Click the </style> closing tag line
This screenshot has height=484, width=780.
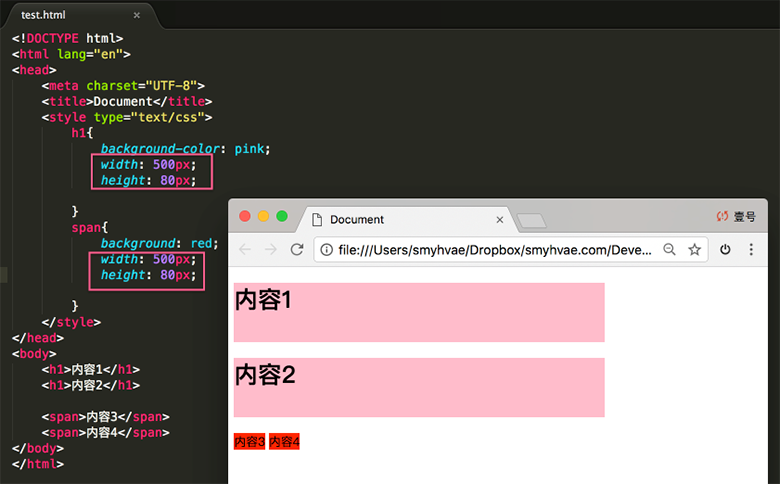click(71, 322)
